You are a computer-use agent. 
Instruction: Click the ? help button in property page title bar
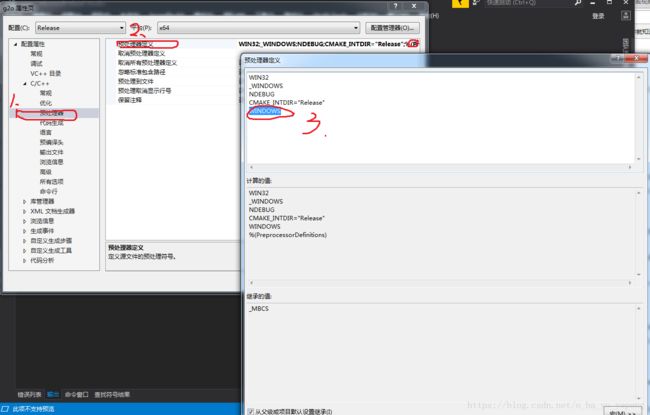pyautogui.click(x=395, y=6)
